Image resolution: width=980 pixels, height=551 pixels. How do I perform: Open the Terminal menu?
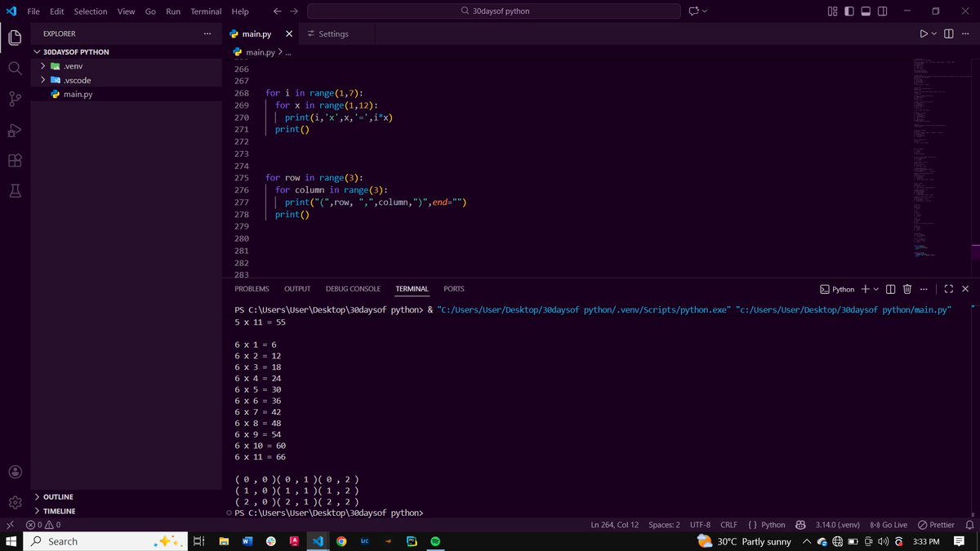[x=206, y=11]
